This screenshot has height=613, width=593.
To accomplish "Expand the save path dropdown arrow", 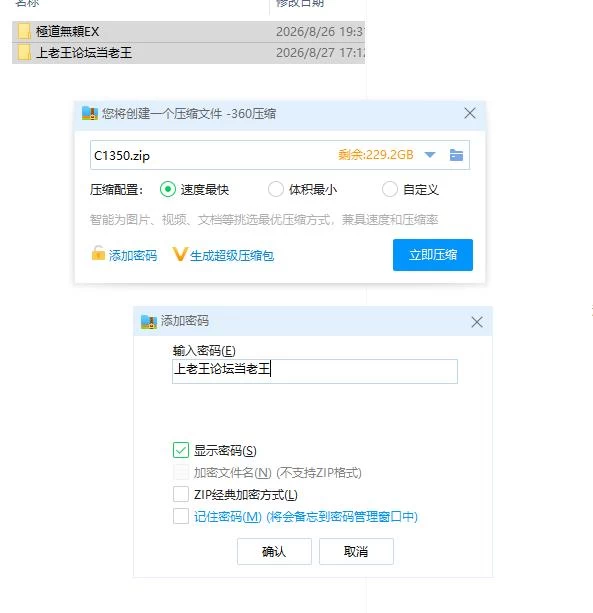I will [x=430, y=155].
